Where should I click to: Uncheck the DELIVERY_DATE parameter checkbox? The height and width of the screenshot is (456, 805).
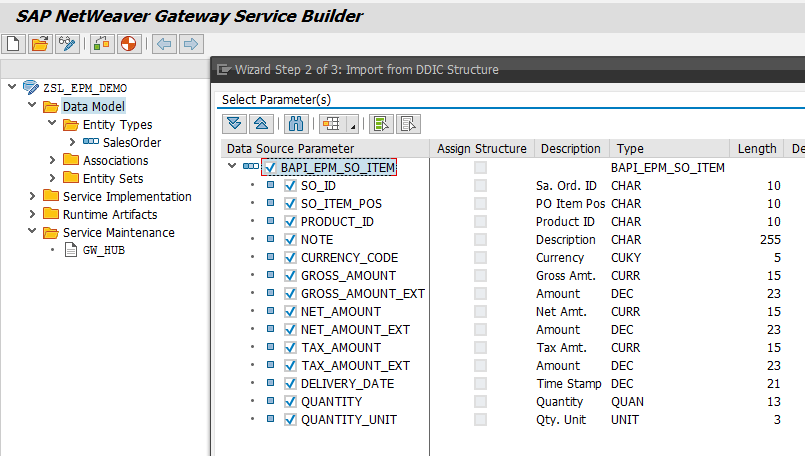pyautogui.click(x=290, y=383)
